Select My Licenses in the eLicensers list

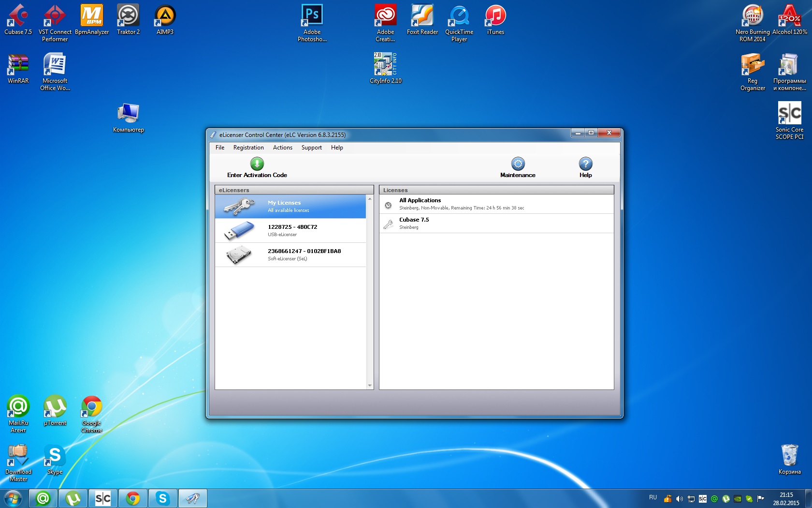click(x=290, y=207)
